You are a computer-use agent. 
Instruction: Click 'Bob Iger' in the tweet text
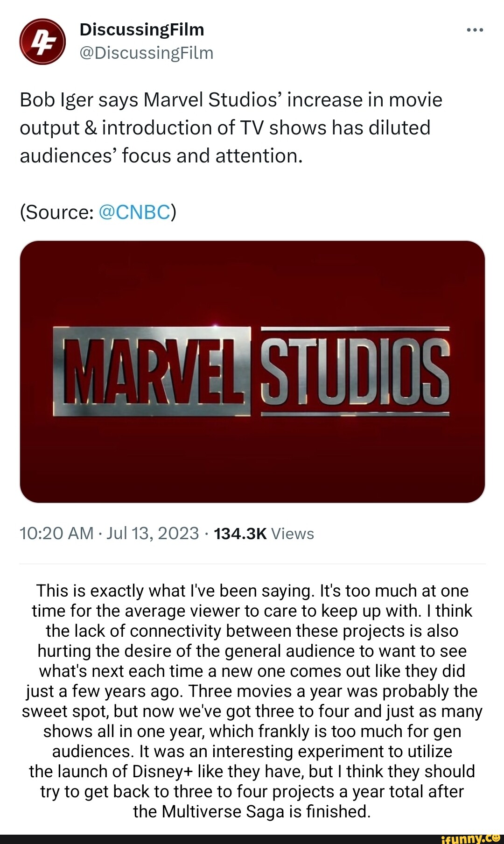[56, 100]
